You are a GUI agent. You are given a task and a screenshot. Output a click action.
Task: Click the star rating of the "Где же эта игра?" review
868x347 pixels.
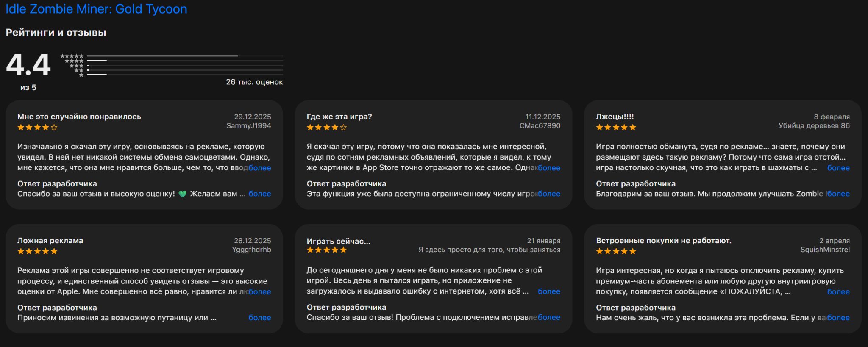(x=326, y=127)
